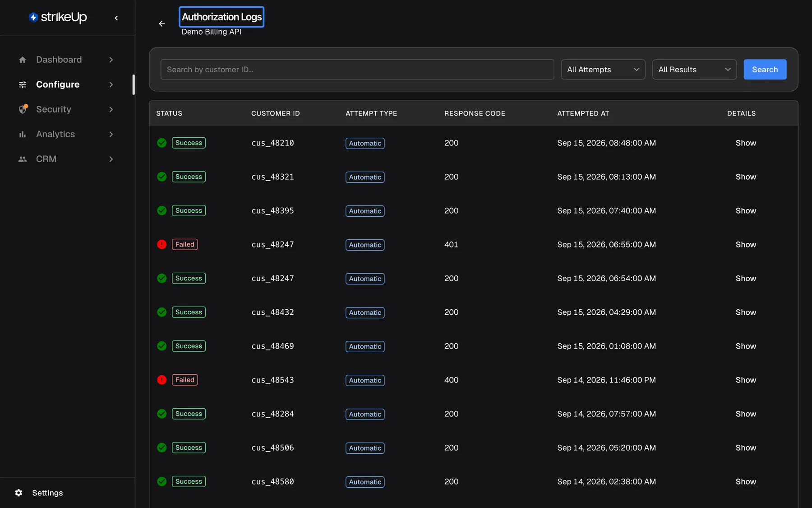This screenshot has height=508, width=812.
Task: Expand the Configure menu chevron
Action: [111, 84]
